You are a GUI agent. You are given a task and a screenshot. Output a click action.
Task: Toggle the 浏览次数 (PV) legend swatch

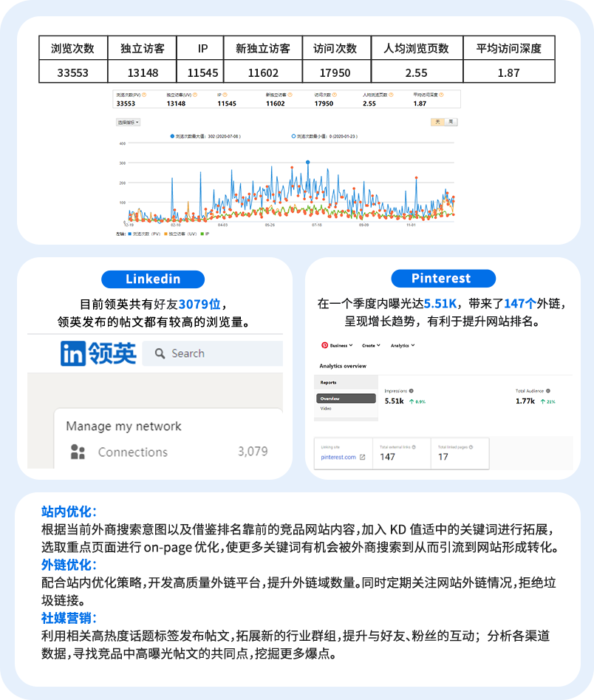tap(130, 234)
